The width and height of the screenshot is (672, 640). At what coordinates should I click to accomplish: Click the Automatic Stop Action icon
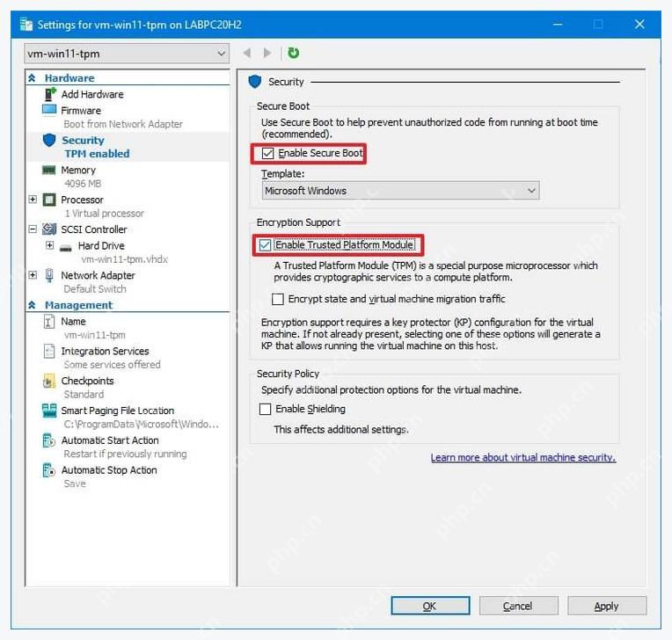click(49, 470)
